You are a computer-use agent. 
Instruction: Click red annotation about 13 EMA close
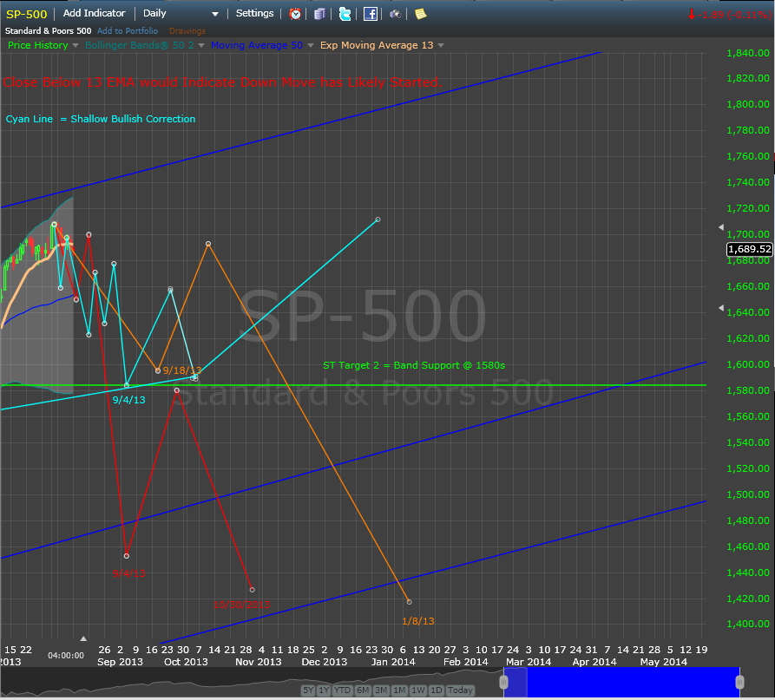222,82
